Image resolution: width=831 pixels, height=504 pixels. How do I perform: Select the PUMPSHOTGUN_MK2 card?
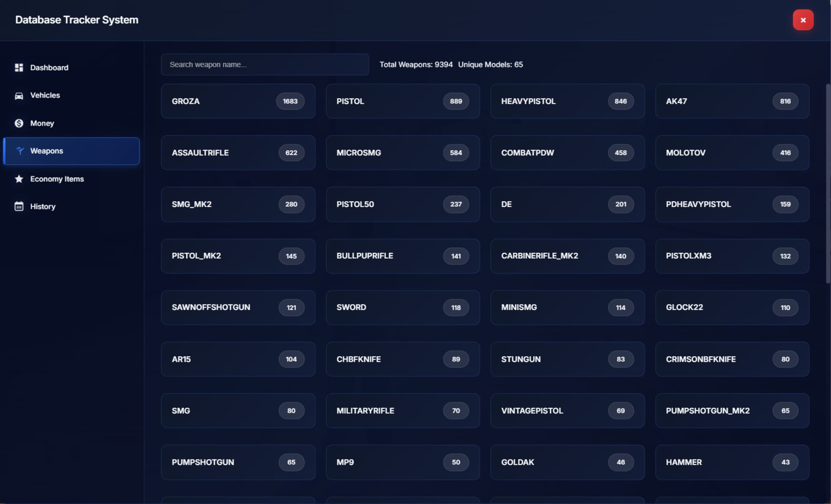click(x=732, y=411)
